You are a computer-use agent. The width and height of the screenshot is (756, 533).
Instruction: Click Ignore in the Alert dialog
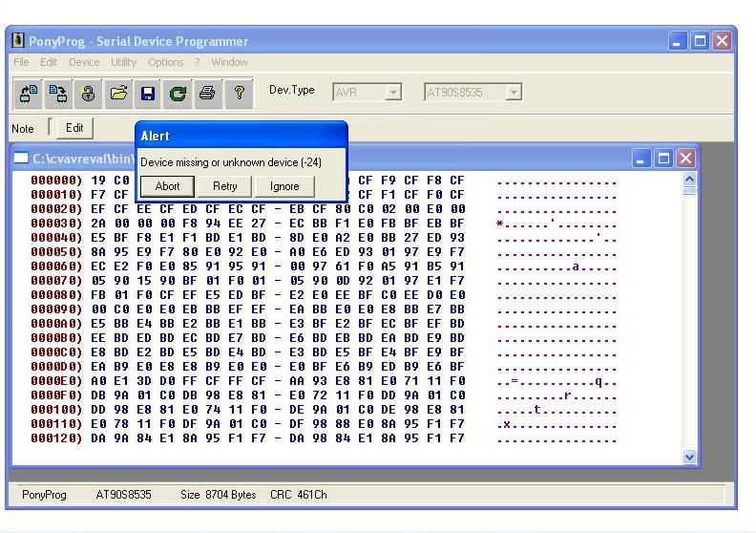point(284,186)
